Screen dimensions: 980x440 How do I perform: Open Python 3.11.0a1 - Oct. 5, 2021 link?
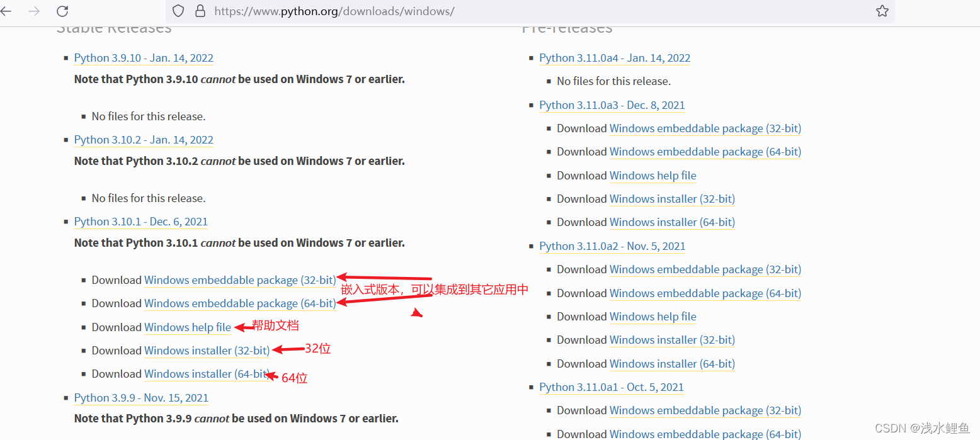tap(612, 387)
